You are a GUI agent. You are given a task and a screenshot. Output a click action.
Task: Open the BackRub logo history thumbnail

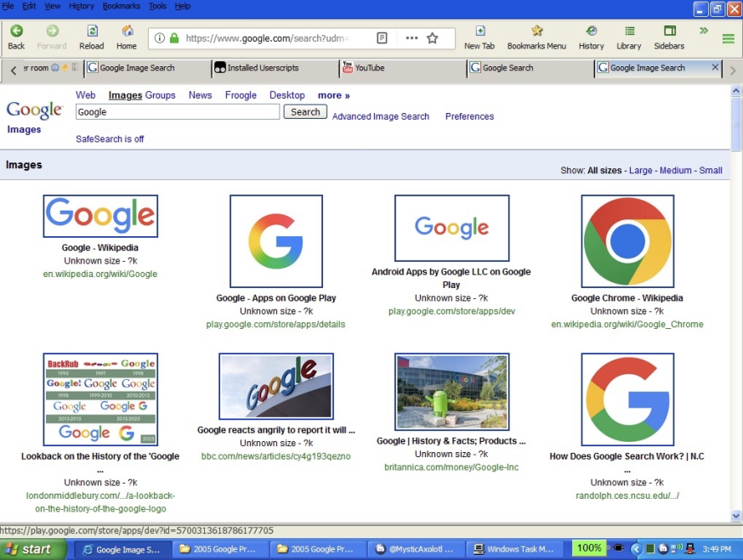pos(100,399)
